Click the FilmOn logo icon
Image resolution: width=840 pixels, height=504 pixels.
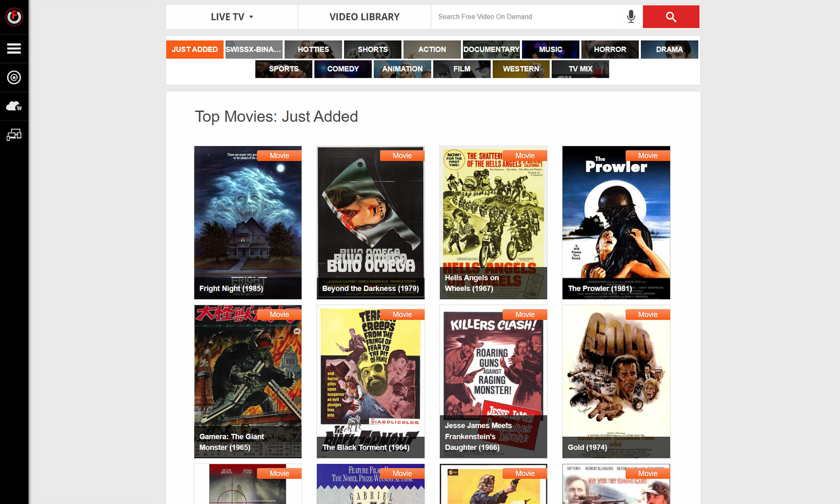[x=14, y=17]
